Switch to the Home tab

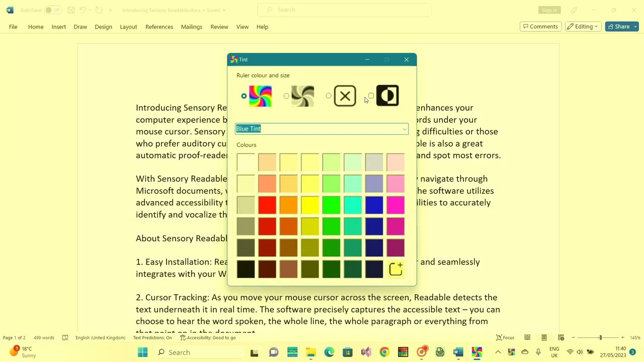pos(36,27)
